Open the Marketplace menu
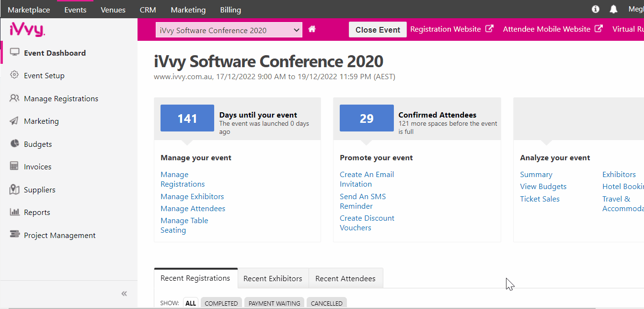Image resolution: width=644 pixels, height=309 pixels. 29,10
